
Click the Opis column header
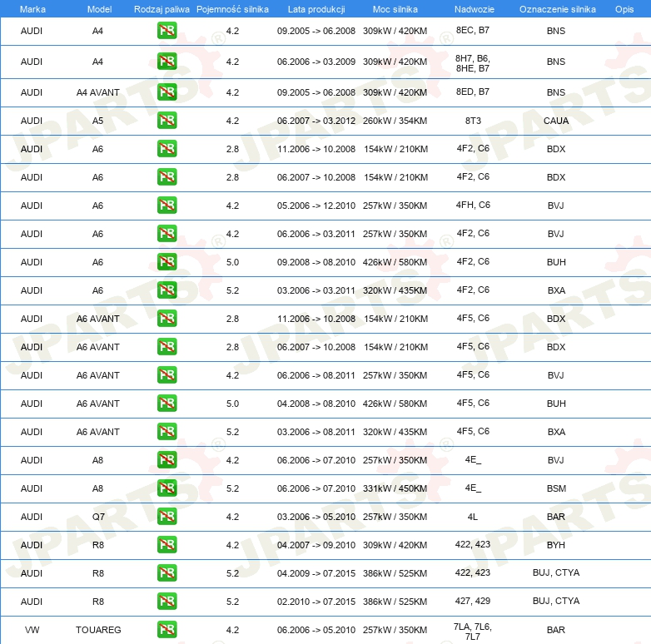[x=624, y=9]
